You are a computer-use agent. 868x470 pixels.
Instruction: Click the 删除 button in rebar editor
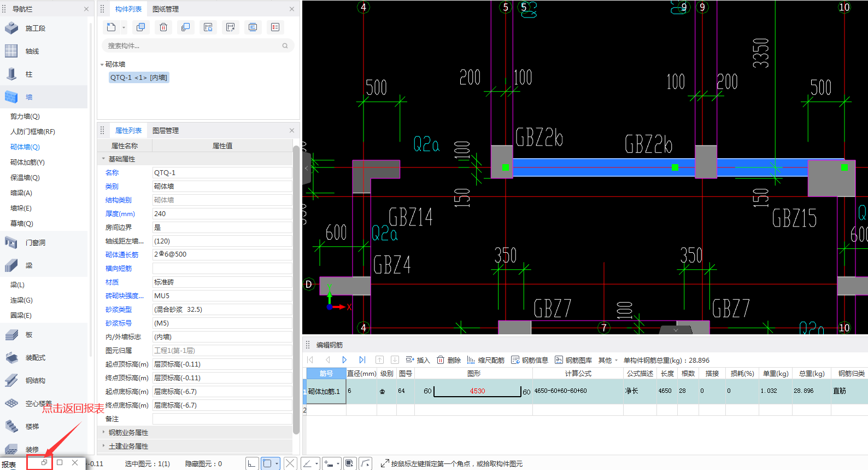[x=449, y=360]
